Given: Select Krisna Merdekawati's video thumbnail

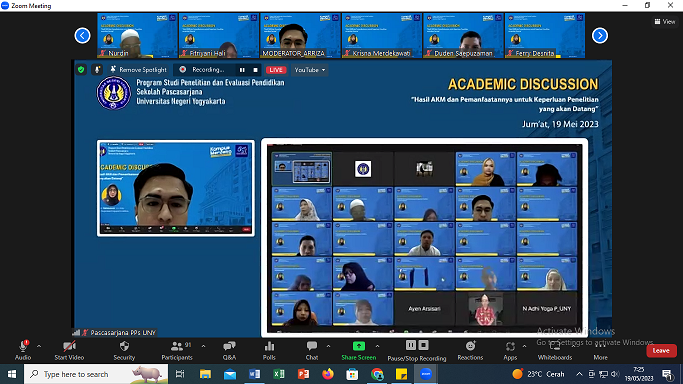Looking at the screenshot, I should coord(382,35).
